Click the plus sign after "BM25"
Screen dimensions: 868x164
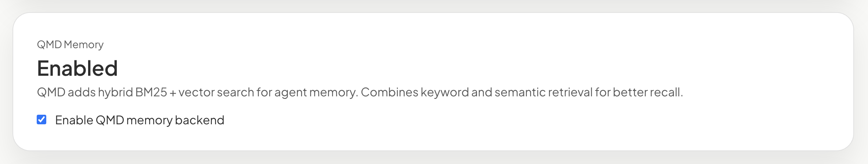pyautogui.click(x=173, y=93)
